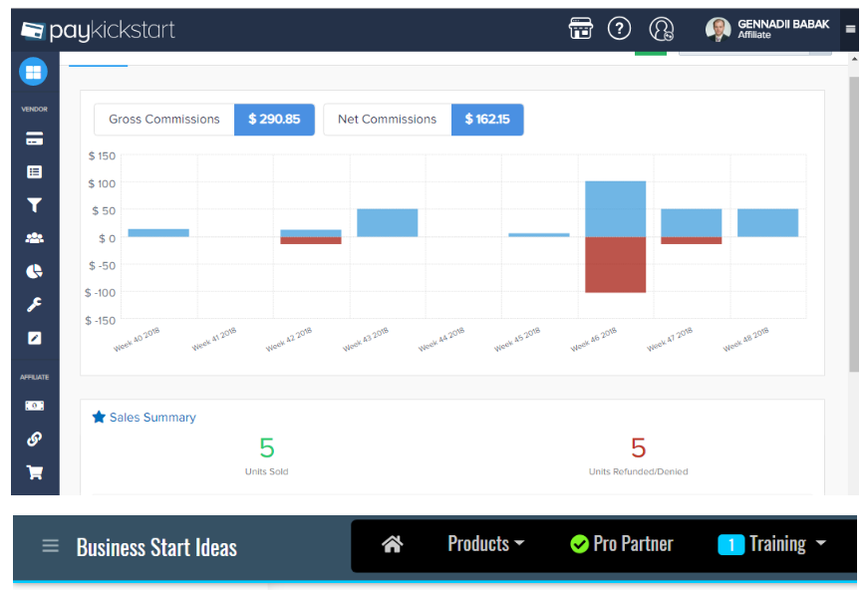Open the list icon in sidebar
868x590 pixels.
pos(34,172)
